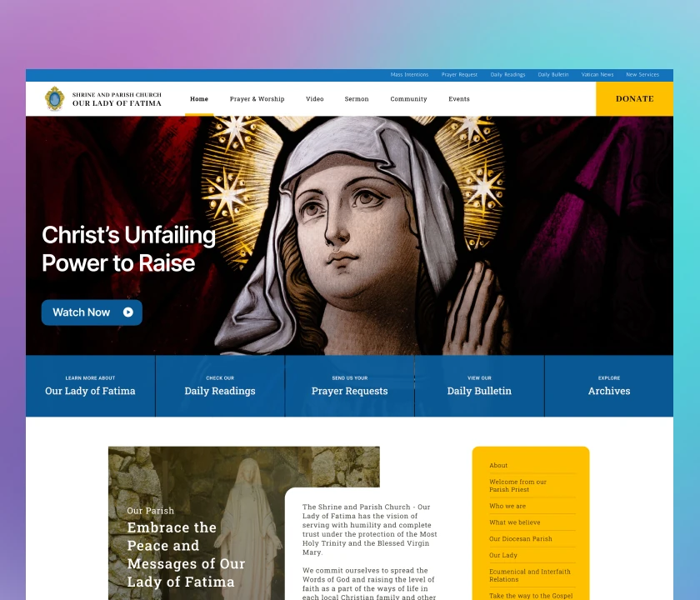The width and height of the screenshot is (700, 600).
Task: Open the Who we are sidebar link
Action: coord(507,506)
